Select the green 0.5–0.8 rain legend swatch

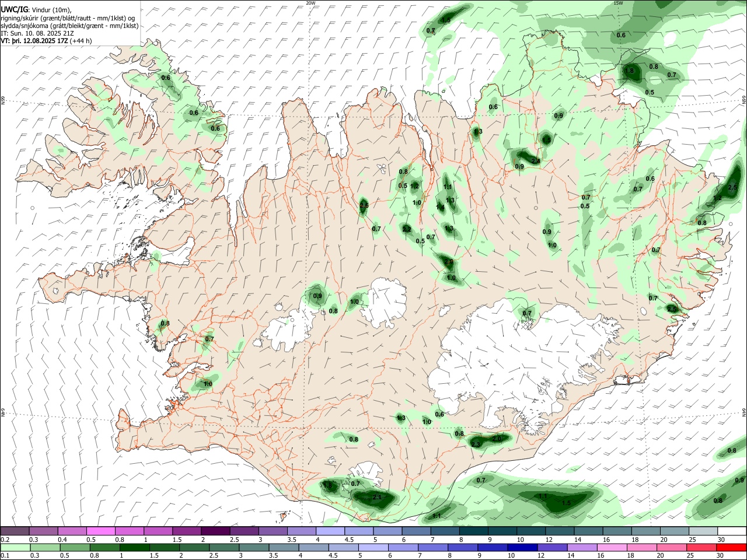tap(74, 547)
